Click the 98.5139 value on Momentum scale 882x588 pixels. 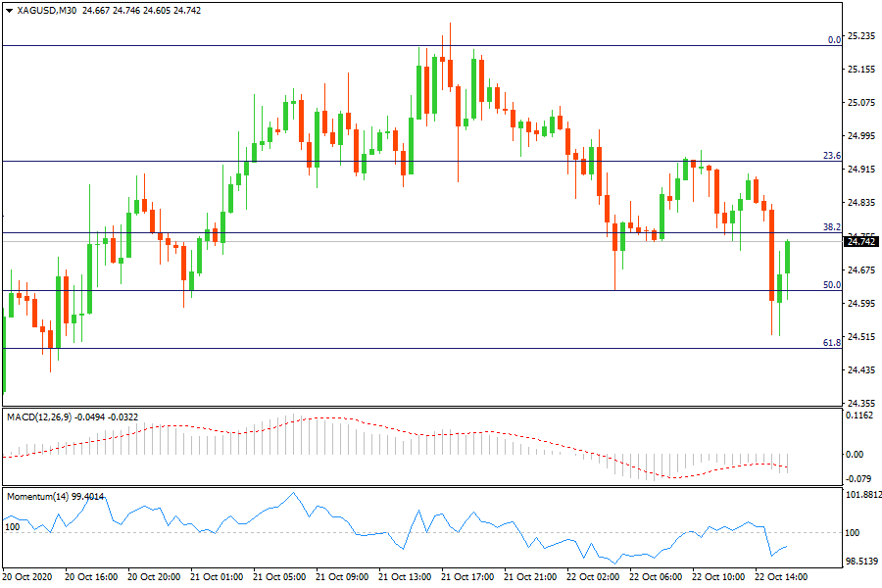[860, 562]
